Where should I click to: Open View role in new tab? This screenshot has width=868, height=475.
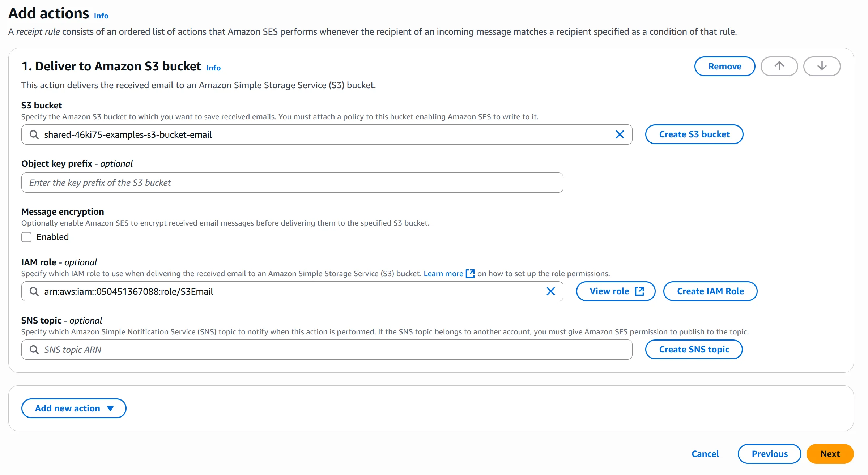coord(616,291)
